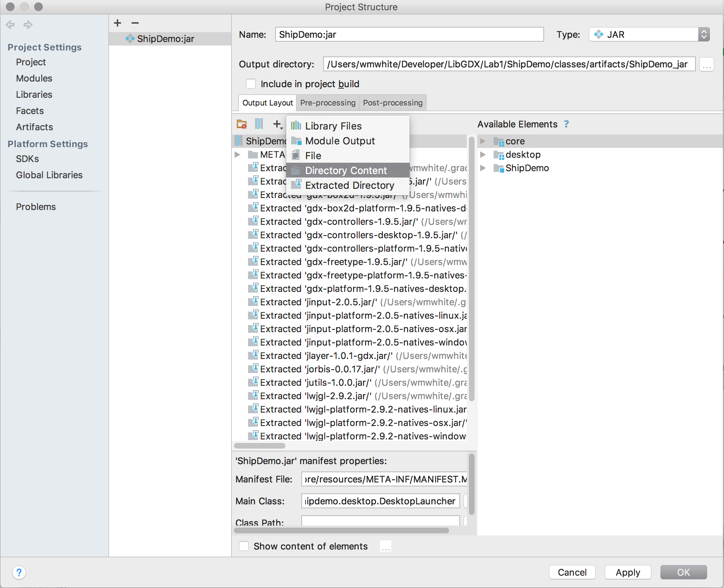The image size is (724, 588).
Task: Click the plus icon to add a new artifact
Action: click(117, 23)
